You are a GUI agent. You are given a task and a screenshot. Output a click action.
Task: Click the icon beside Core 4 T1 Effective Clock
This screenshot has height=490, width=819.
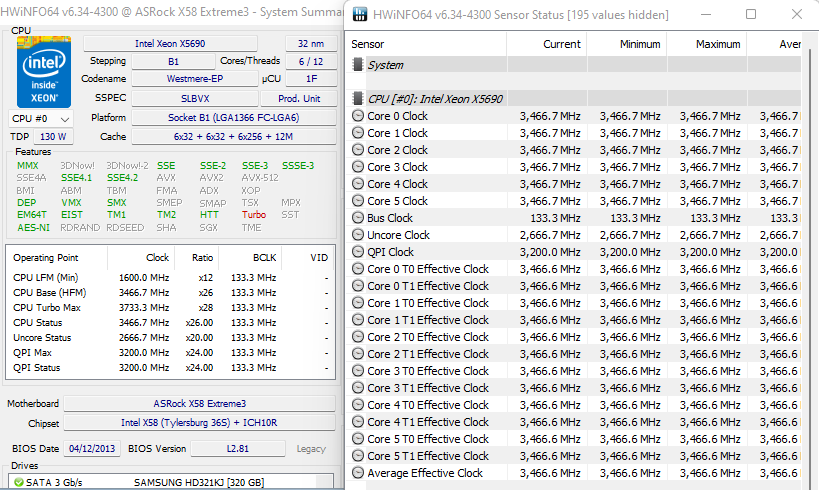pos(358,422)
